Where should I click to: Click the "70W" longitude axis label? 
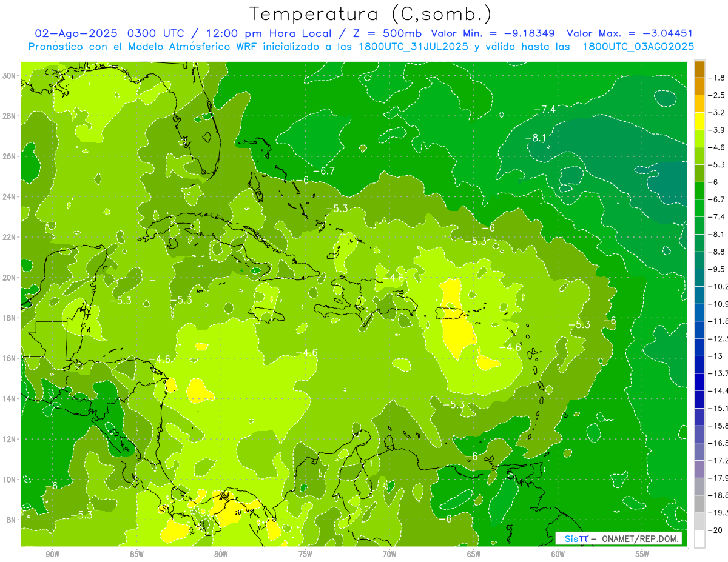(389, 554)
